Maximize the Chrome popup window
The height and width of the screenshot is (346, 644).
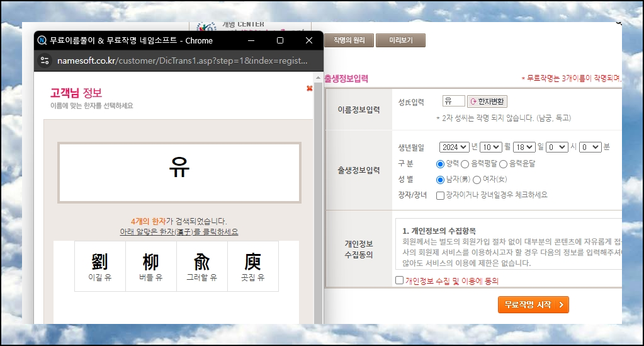point(280,40)
